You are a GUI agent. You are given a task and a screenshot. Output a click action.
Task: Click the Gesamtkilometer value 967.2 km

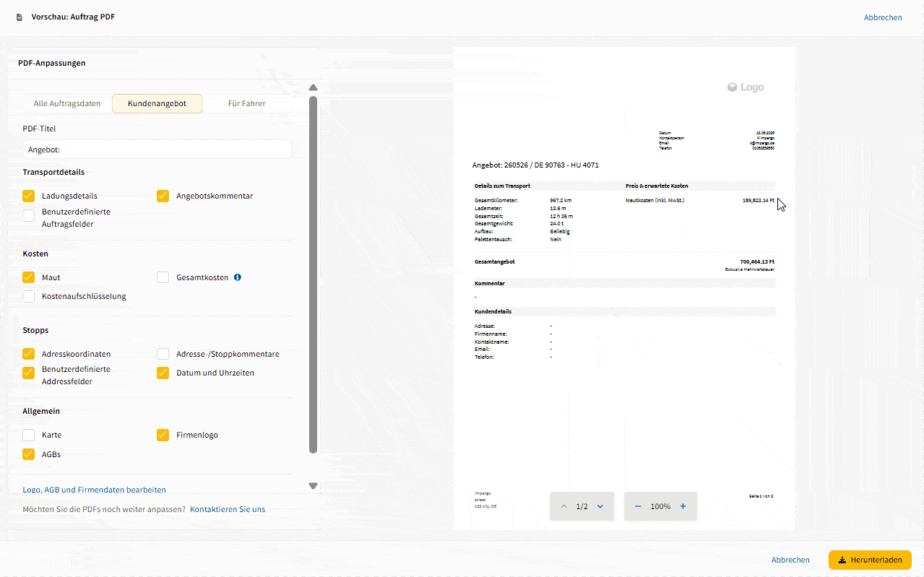coord(561,200)
